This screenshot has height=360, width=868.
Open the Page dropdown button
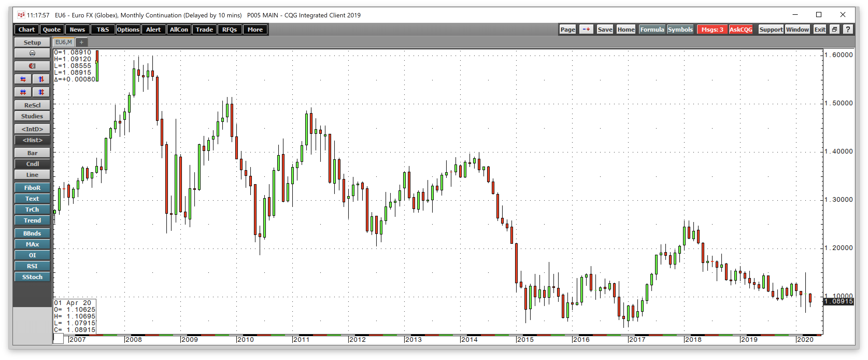click(x=568, y=29)
